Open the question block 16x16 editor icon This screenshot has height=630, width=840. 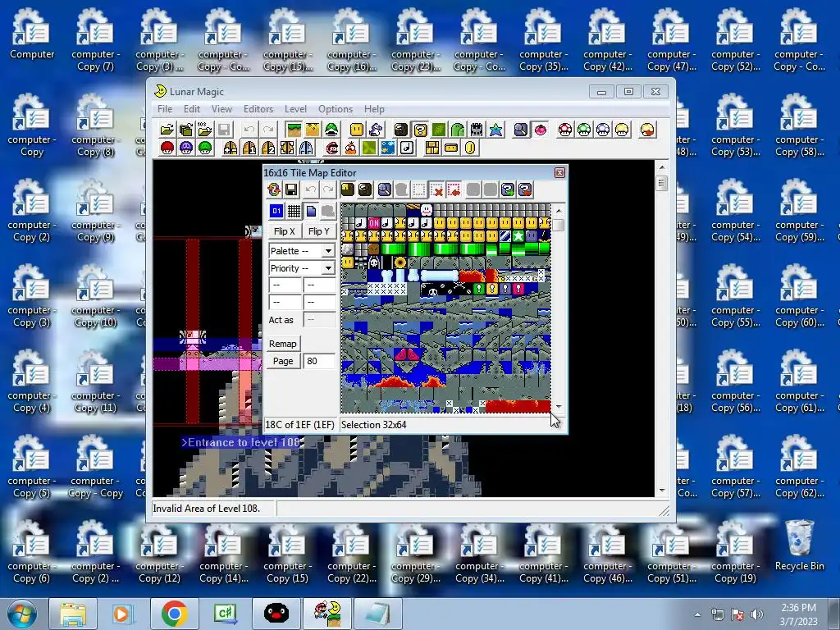(x=421, y=130)
